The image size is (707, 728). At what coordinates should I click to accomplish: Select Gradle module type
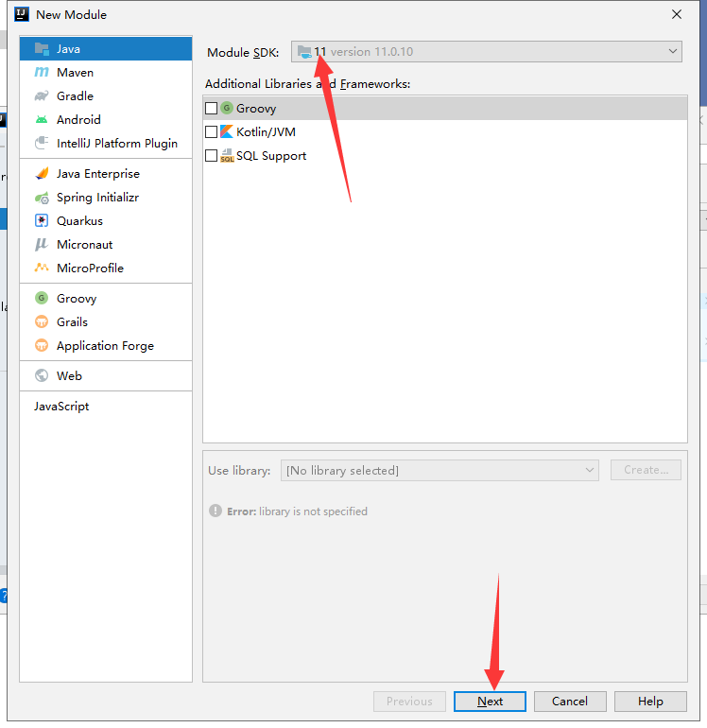pyautogui.click(x=106, y=96)
